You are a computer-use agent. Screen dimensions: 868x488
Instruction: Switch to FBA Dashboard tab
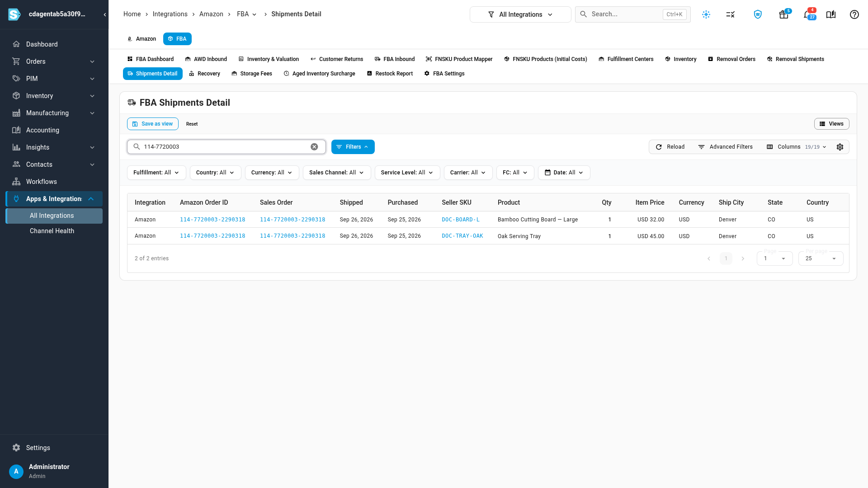tap(151, 59)
